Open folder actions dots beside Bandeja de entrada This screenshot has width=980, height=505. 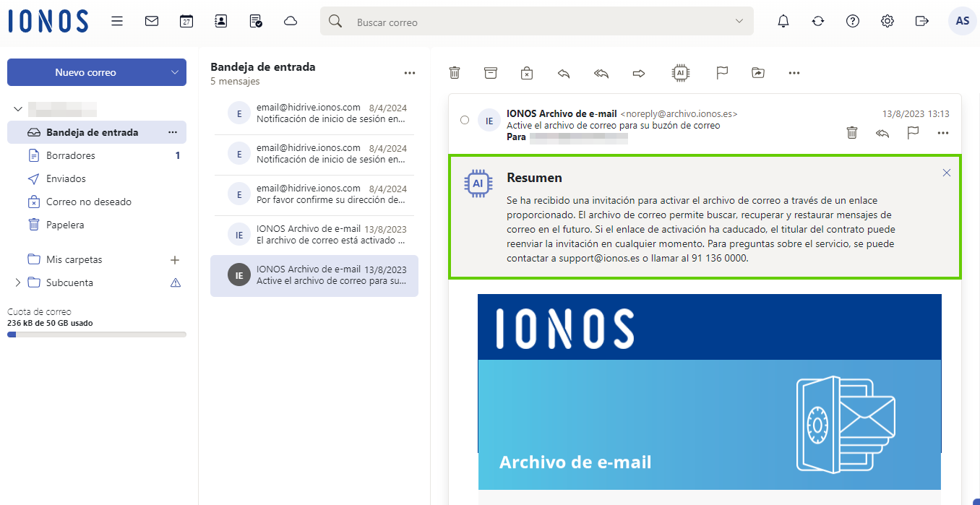(173, 132)
